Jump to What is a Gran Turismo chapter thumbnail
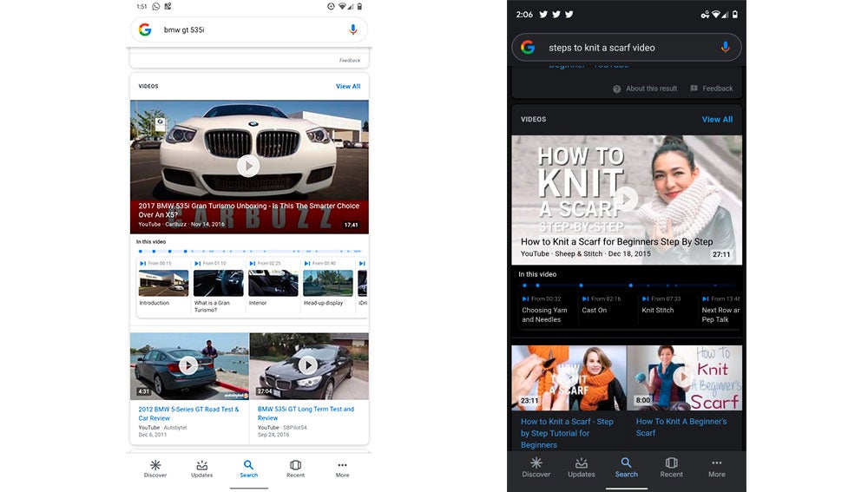This screenshot has width=868, height=492. coord(218,284)
